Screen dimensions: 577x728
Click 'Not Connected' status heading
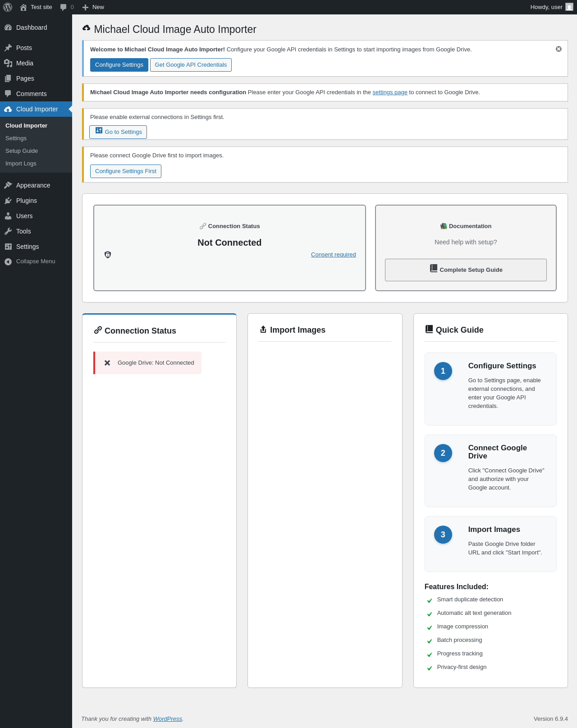coord(229,243)
